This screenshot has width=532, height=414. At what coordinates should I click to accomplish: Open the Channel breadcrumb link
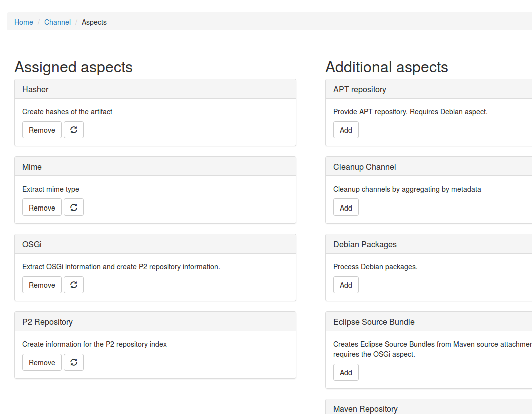57,22
